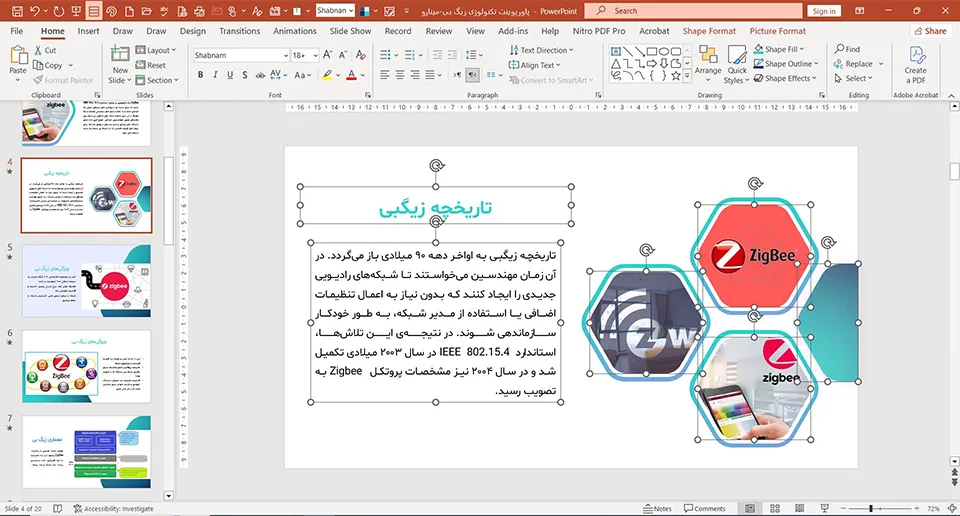Select slide 5 thumbnail in panel
960x516 pixels.
tap(86, 281)
